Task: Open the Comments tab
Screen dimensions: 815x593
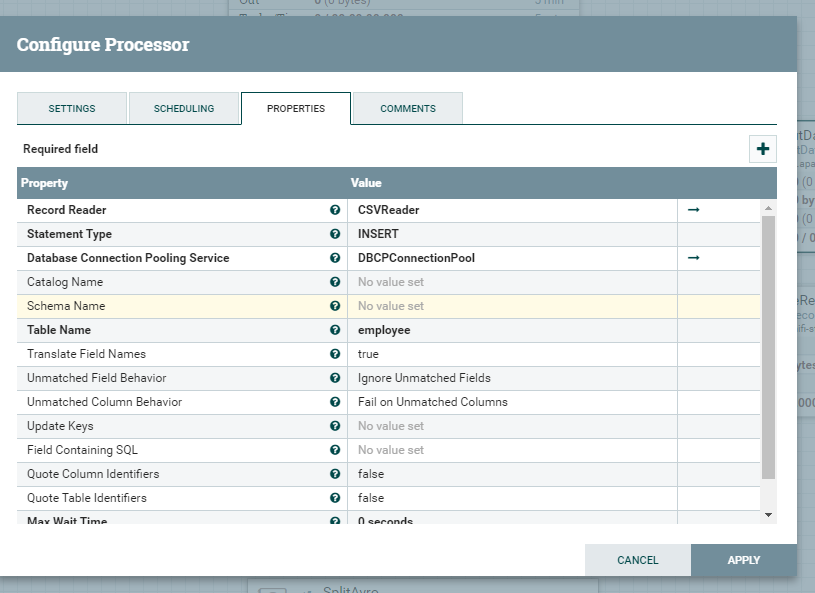Action: pyautogui.click(x=408, y=109)
